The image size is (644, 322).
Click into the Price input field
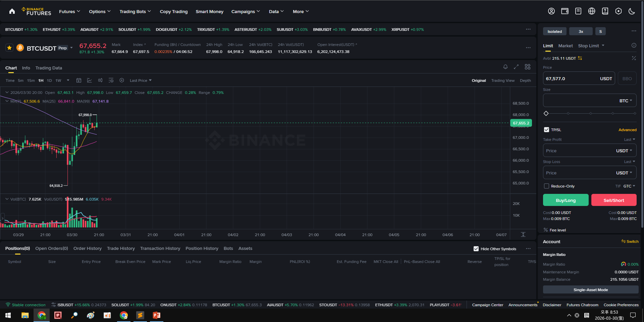pos(579,79)
